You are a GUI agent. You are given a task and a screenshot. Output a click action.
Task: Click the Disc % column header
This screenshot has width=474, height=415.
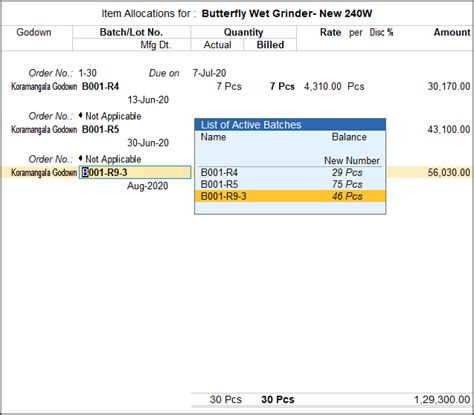(381, 32)
